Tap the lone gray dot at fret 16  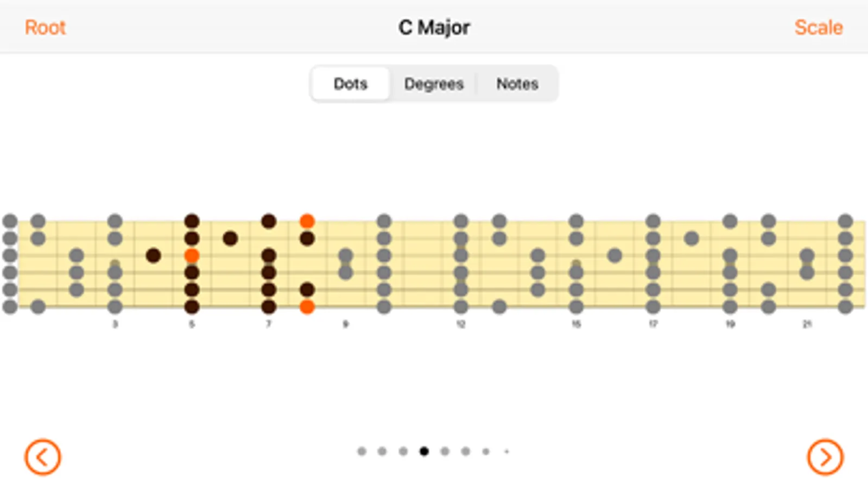click(x=614, y=255)
